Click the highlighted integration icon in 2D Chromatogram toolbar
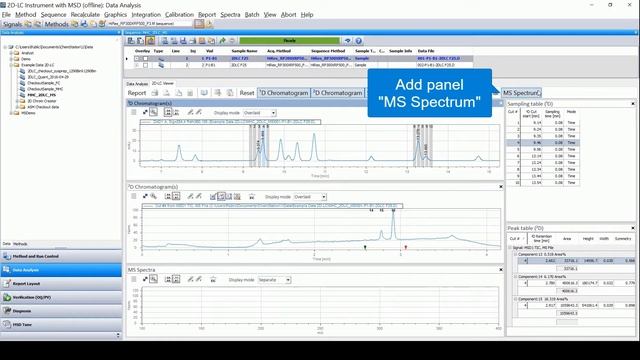 (221, 197)
